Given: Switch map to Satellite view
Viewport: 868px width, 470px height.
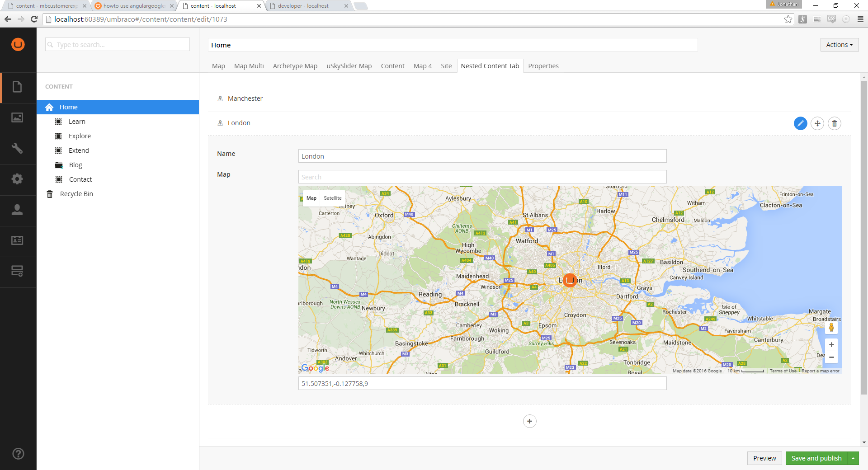Looking at the screenshot, I should (x=333, y=198).
